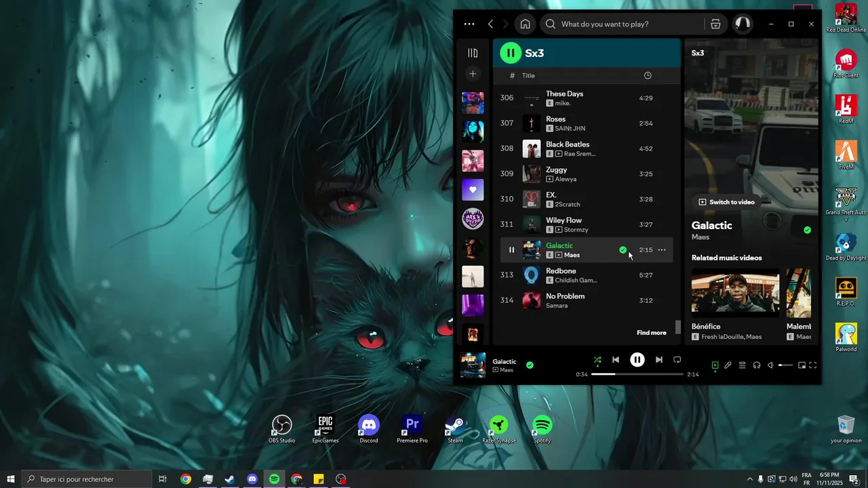
Task: Create a playlist with the plus icon
Action: pos(473,73)
